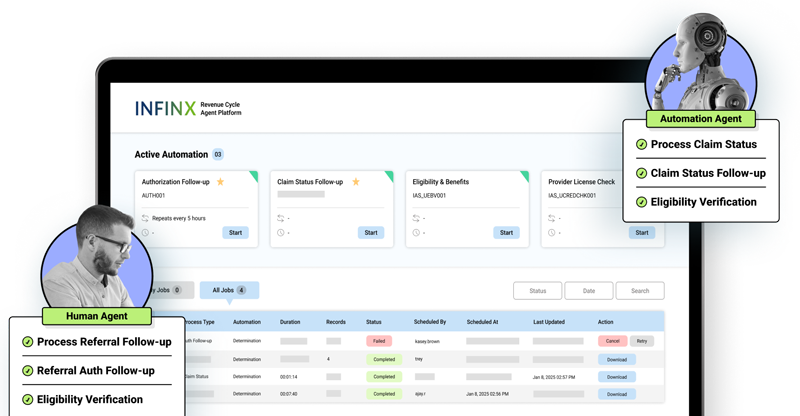Click the duration value 00:07:40
The image size is (800, 416).
288,394
